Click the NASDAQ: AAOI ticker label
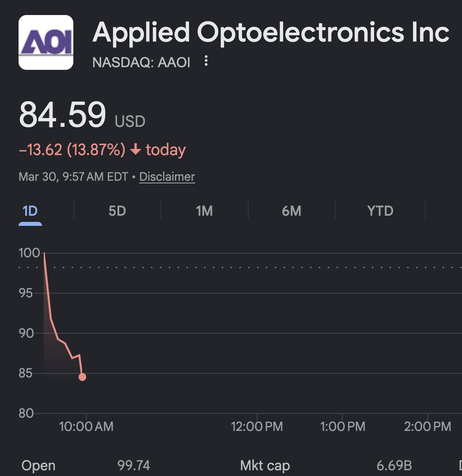Viewport: 462px width, 476px height. (x=141, y=63)
